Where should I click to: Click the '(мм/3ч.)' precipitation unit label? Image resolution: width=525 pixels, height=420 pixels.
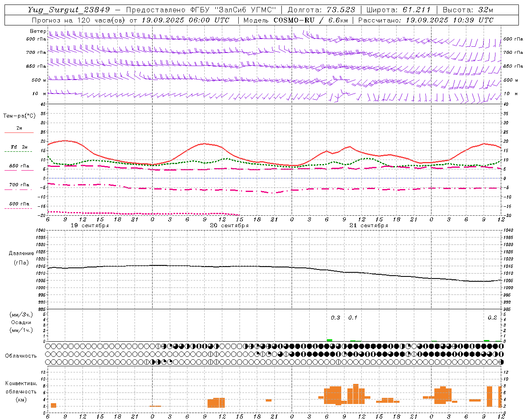(21, 315)
